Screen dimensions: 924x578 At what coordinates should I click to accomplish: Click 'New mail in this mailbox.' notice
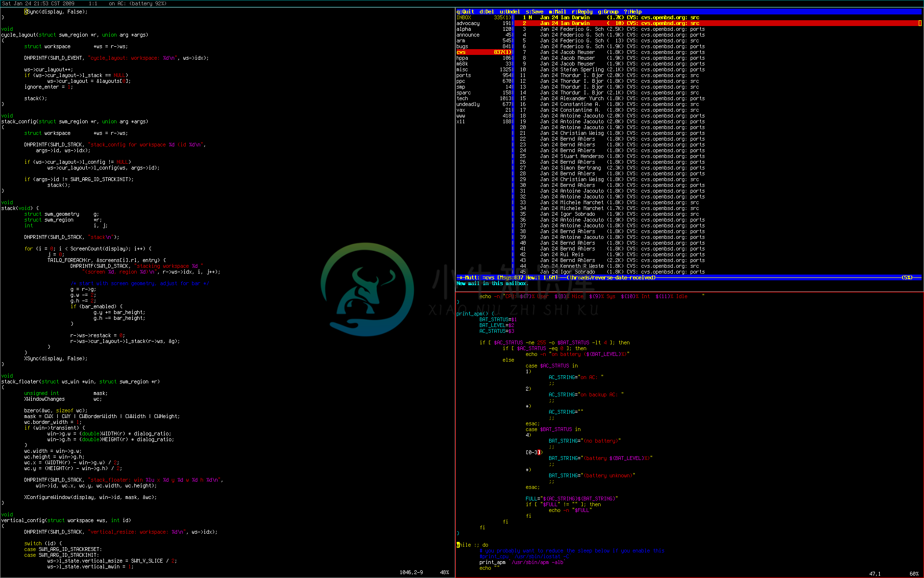tap(492, 283)
